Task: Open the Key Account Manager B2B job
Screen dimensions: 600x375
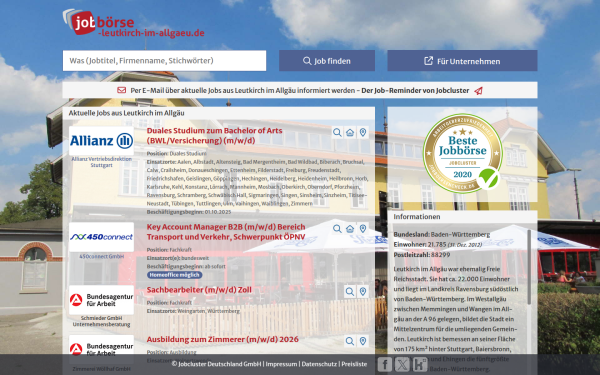Action: coord(226,232)
